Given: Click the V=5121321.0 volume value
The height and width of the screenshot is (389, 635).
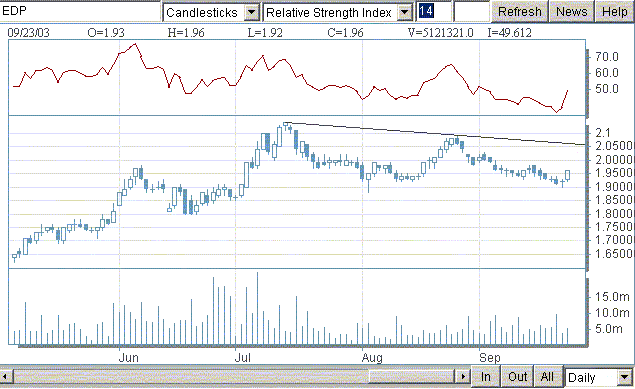Looking at the screenshot, I should coord(441,33).
